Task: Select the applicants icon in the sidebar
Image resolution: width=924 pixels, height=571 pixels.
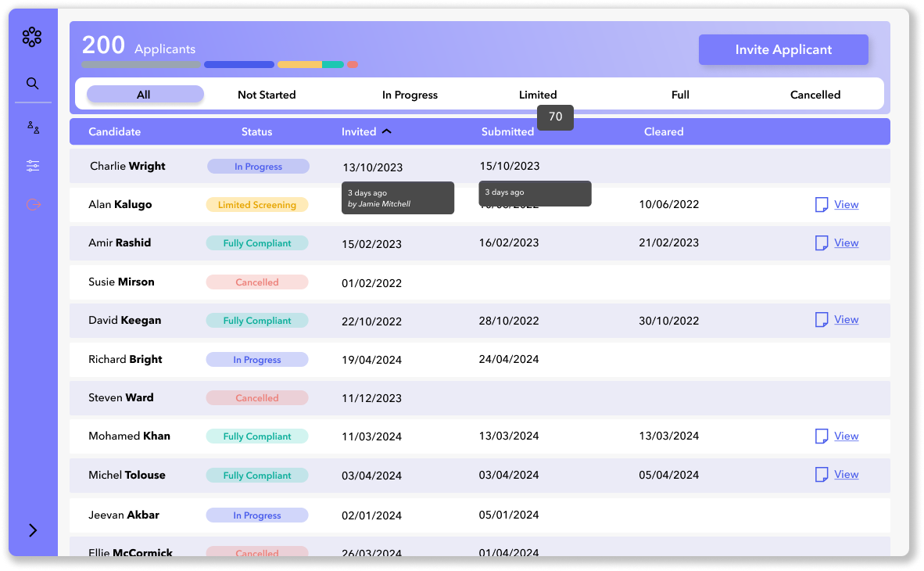Action: click(x=33, y=127)
